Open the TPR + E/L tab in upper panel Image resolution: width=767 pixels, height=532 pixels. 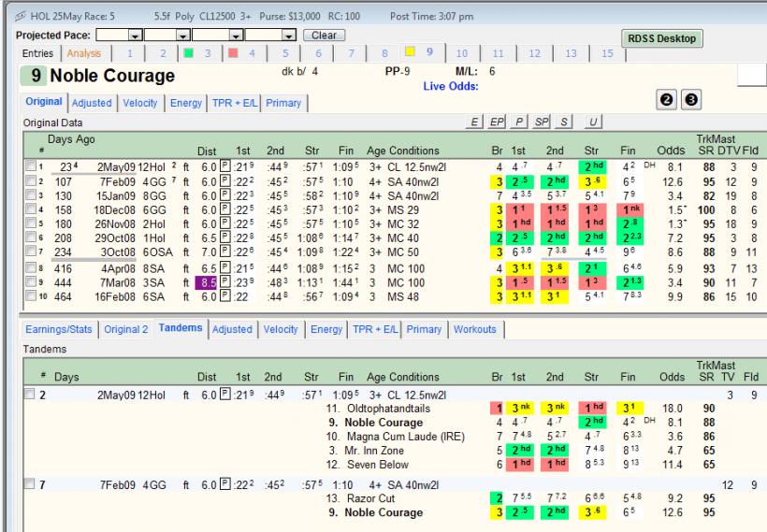(x=234, y=103)
